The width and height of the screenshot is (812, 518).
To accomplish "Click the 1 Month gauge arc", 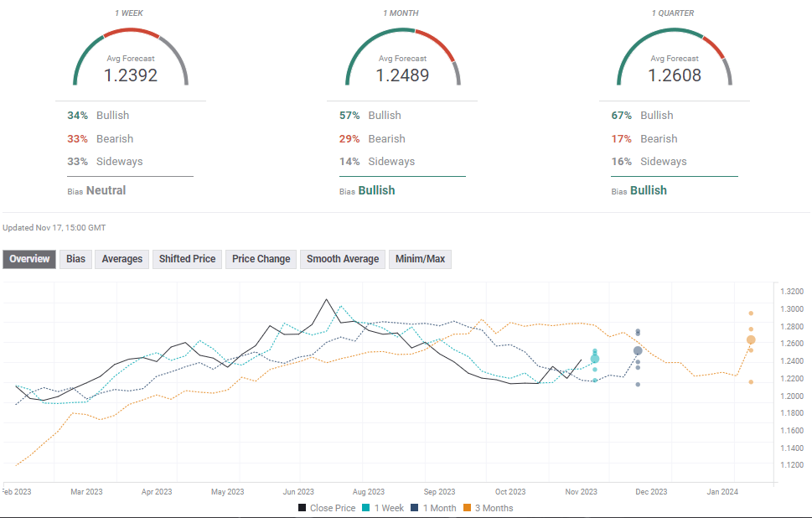I will coord(402,33).
